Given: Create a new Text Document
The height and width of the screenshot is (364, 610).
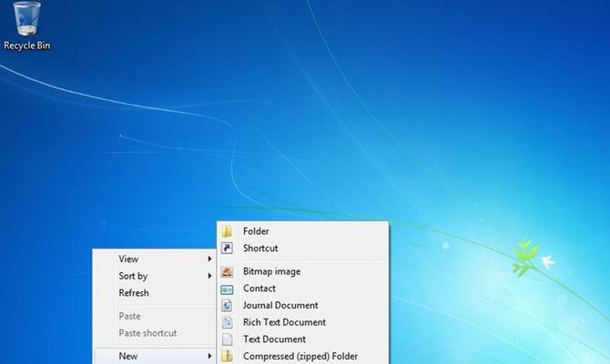Looking at the screenshot, I should coord(302,339).
